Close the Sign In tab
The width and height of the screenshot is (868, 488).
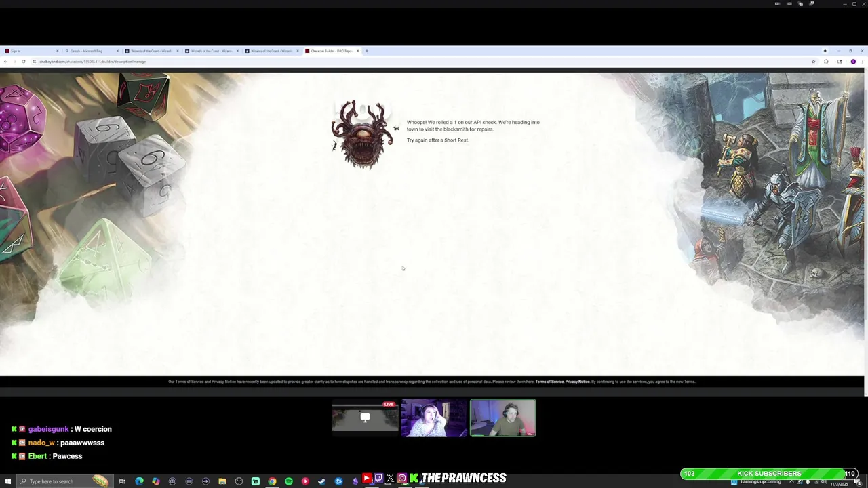coord(57,51)
